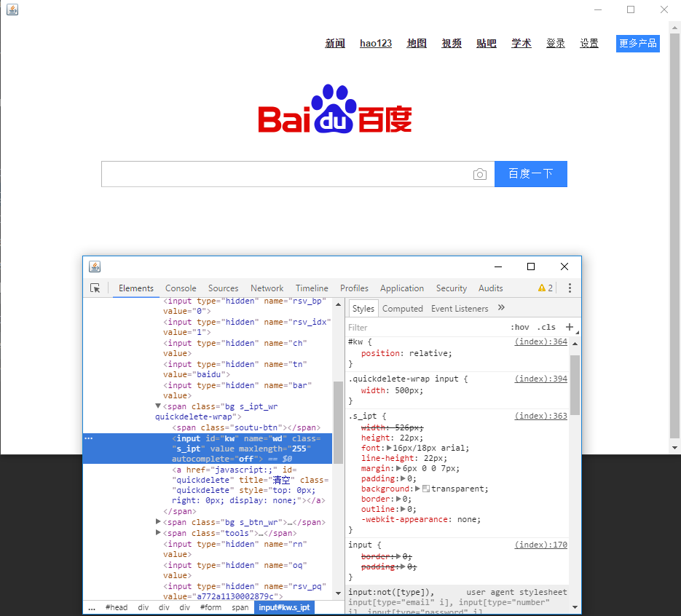This screenshot has height=616, width=681.
Task: Switch to the Timeline tab
Action: [x=312, y=288]
